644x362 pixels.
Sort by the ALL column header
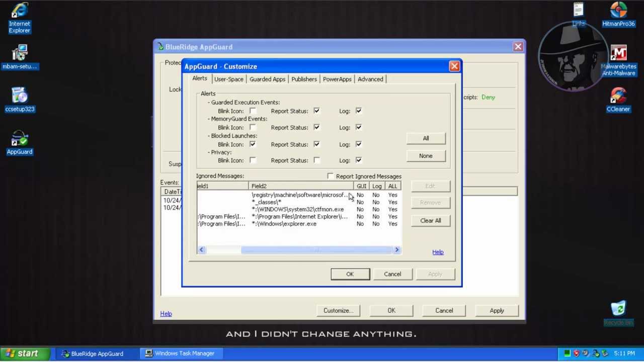(x=393, y=186)
